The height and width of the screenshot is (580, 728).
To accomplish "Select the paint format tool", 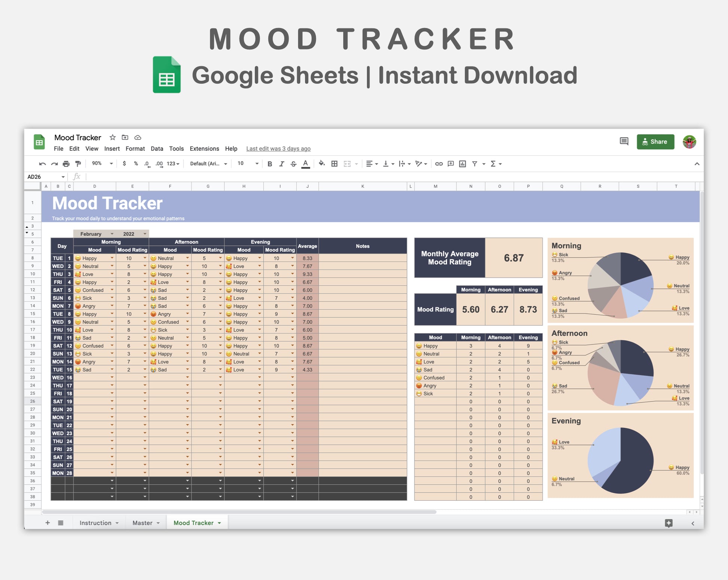I will (78, 164).
